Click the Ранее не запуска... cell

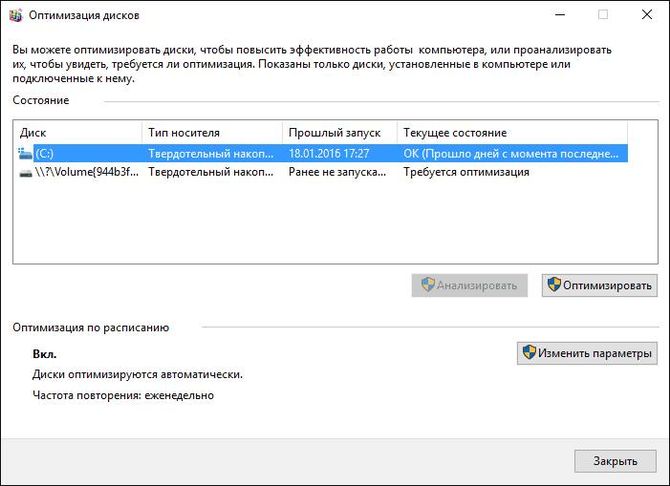tap(337, 172)
